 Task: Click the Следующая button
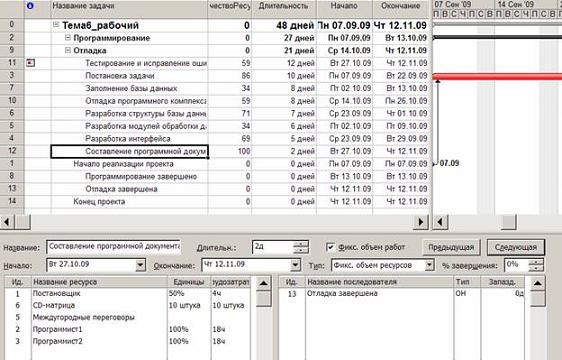click(515, 247)
